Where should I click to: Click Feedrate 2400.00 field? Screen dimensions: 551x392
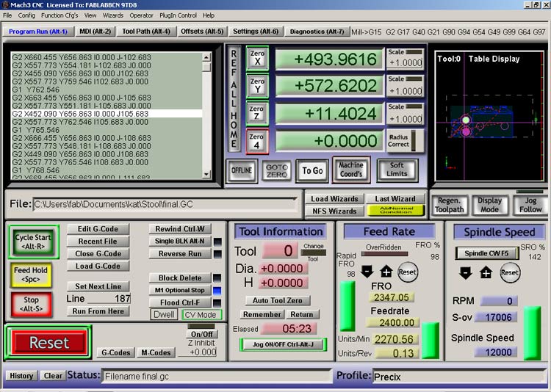[392, 322]
